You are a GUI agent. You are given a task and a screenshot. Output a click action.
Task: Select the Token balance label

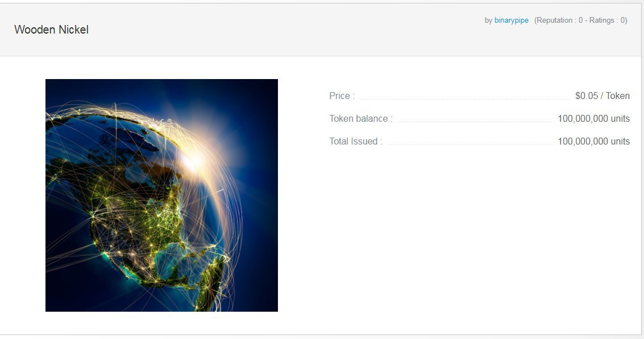click(x=361, y=119)
